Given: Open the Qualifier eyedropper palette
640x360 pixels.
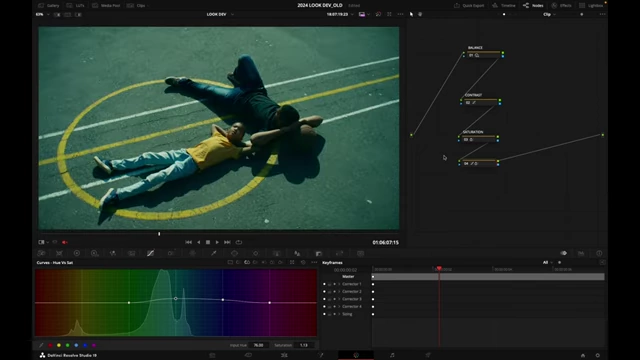Looking at the screenshot, I should [x=213, y=253].
